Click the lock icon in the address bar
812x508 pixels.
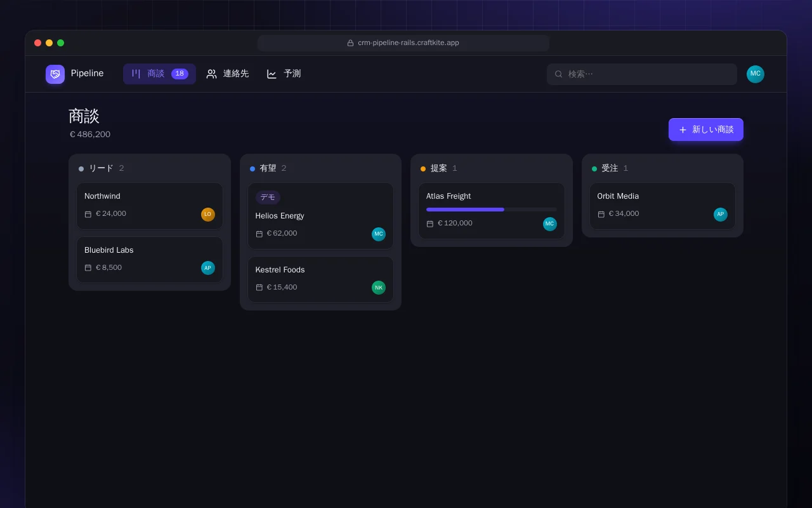click(x=350, y=43)
